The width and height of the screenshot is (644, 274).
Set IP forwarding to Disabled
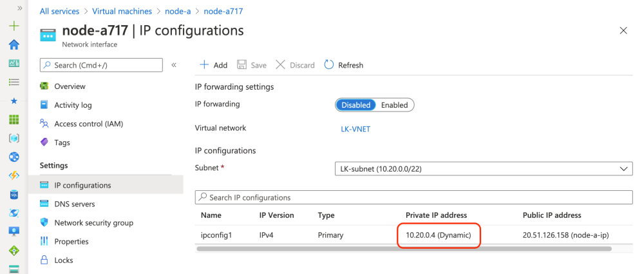(x=355, y=105)
